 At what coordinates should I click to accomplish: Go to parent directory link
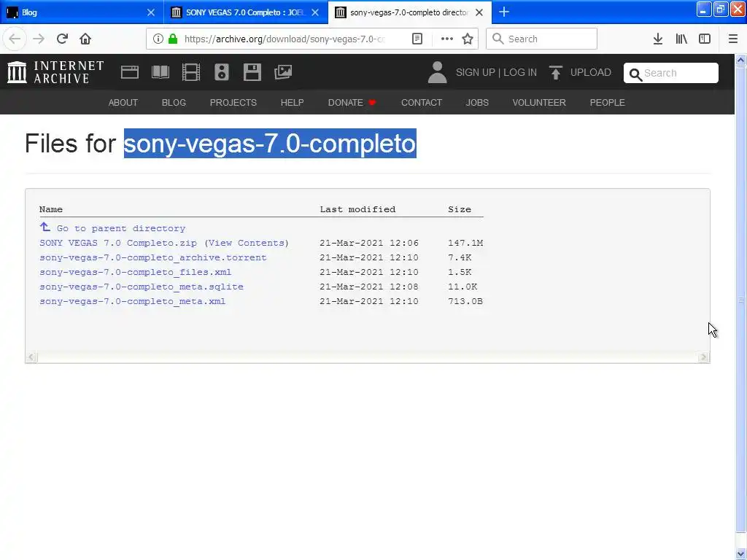tap(121, 228)
